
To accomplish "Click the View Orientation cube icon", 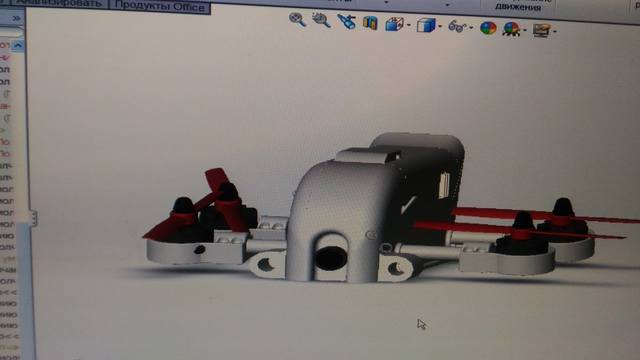I will (394, 24).
